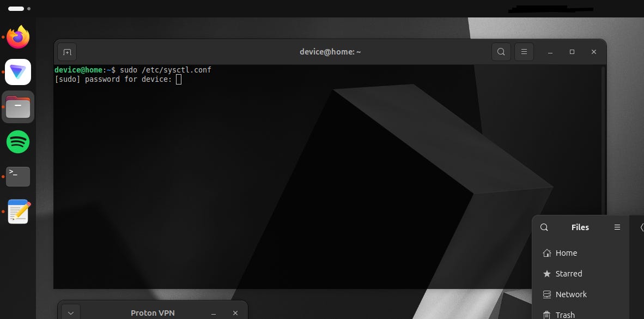This screenshot has height=319, width=644.
Task: Click the Trash bin icon in Files
Action: pos(546,315)
